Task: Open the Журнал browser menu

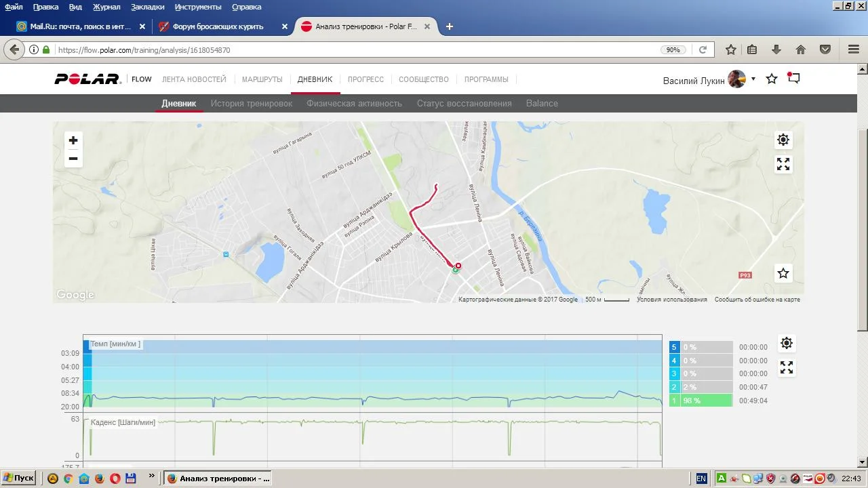Action: tap(106, 7)
